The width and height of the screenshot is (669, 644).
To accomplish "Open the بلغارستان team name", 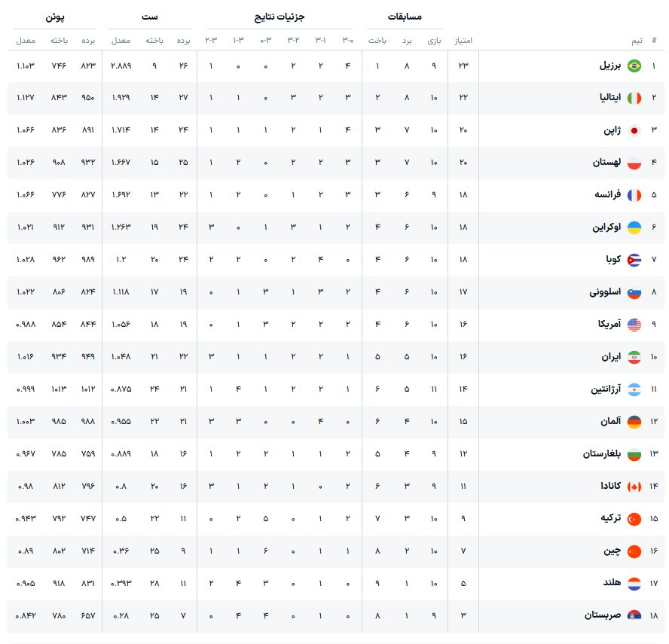I will [x=601, y=454].
